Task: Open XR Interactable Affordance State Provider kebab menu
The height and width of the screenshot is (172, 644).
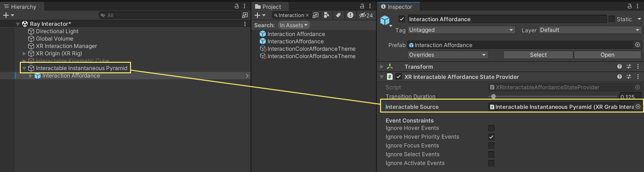Action: [638, 77]
